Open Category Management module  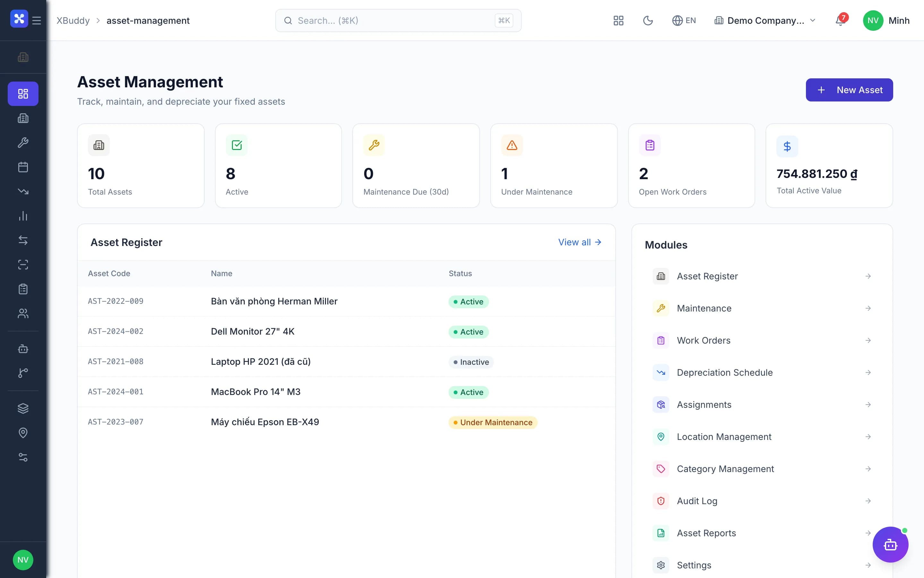click(x=762, y=469)
